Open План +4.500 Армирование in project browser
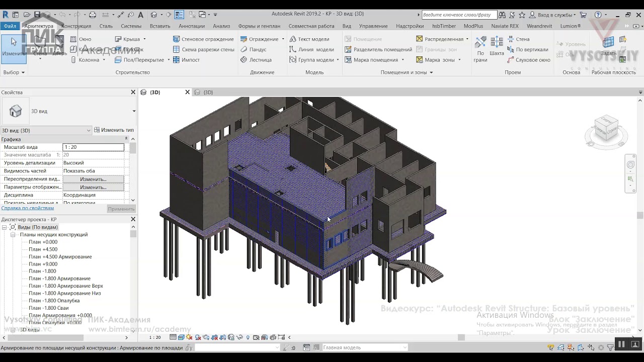Viewport: 644px width, 362px height. point(60,257)
